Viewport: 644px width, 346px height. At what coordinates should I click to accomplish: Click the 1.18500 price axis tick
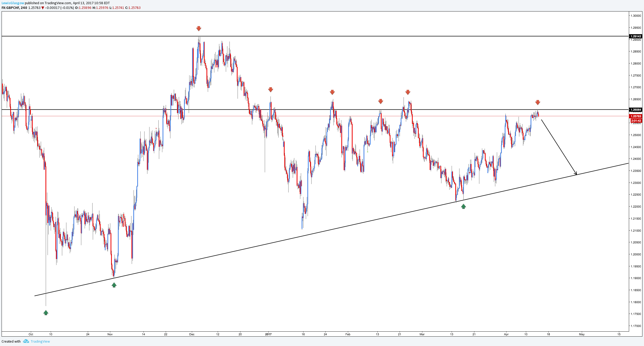point(636,290)
